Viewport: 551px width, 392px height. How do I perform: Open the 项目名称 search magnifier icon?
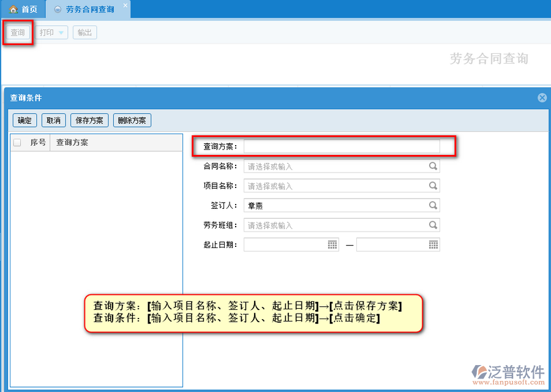(433, 186)
